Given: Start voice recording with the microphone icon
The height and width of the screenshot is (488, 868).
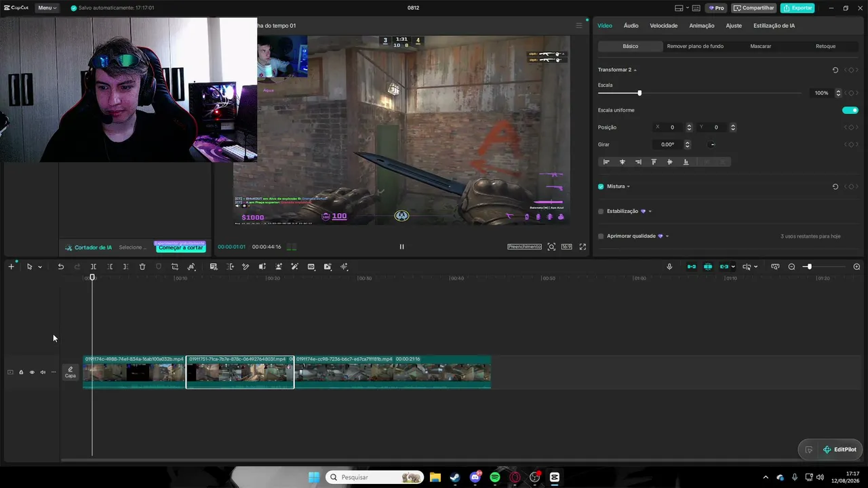Looking at the screenshot, I should point(669,267).
